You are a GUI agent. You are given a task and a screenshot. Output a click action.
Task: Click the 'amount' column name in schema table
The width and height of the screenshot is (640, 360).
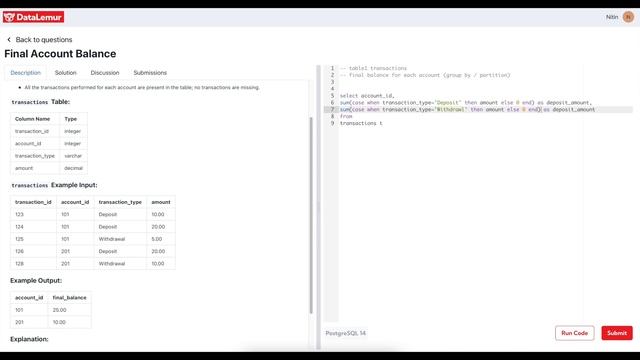click(24, 168)
